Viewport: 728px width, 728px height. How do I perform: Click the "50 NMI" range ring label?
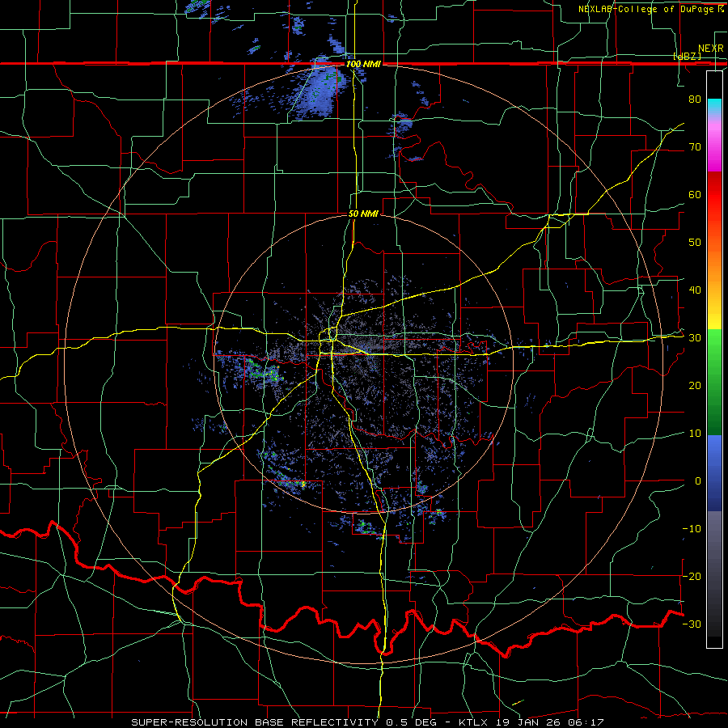[363, 214]
